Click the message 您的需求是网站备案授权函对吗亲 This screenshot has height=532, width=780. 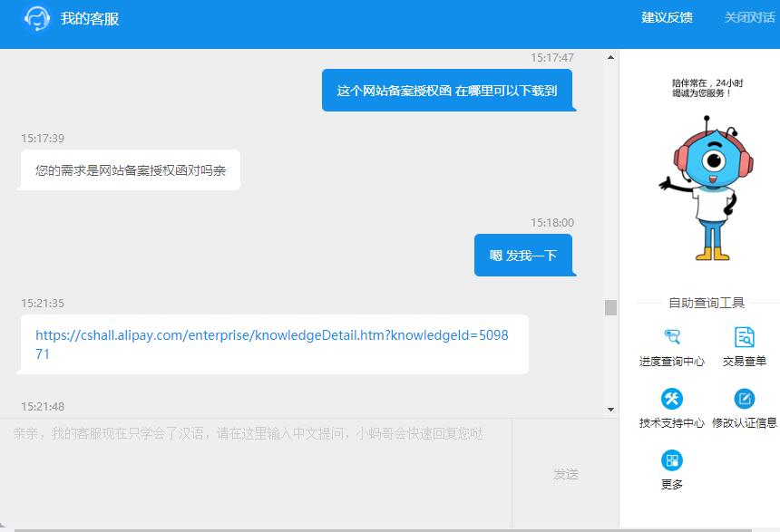click(x=131, y=170)
